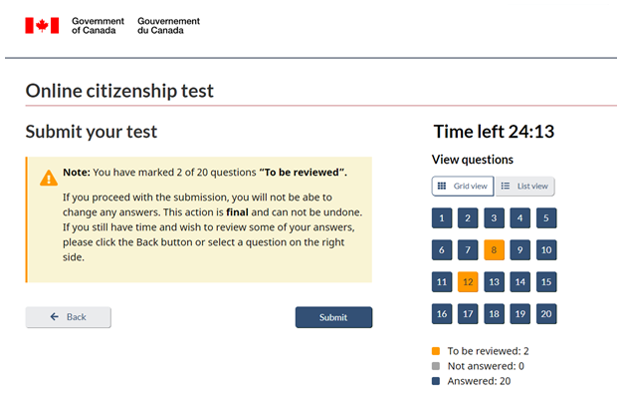This screenshot has width=621, height=402.
Task: Select question 20 in grid
Action: point(544,314)
